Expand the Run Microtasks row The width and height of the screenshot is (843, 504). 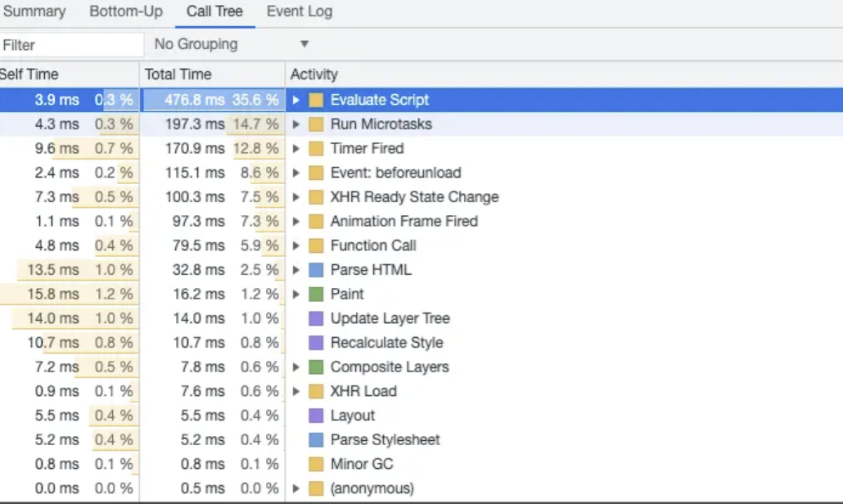(297, 124)
